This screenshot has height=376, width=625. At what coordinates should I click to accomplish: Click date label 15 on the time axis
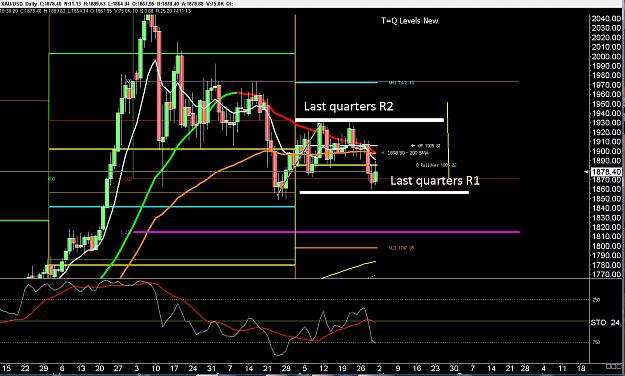6,368
